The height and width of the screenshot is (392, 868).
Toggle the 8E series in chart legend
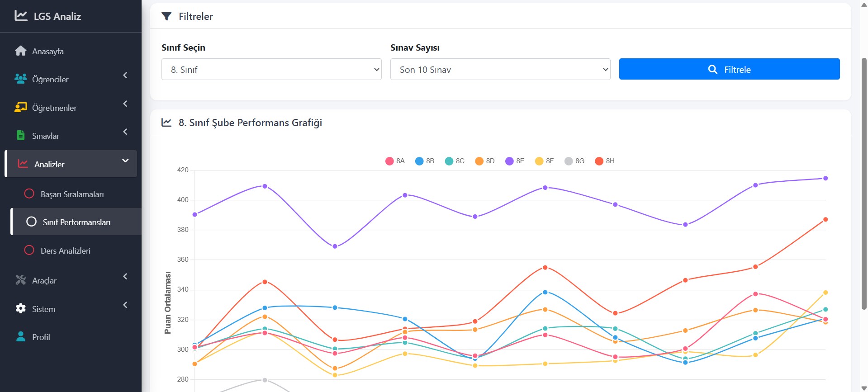pyautogui.click(x=515, y=161)
